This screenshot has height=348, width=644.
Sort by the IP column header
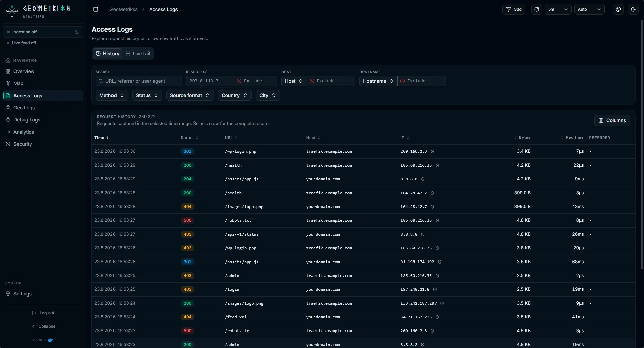tap(405, 138)
